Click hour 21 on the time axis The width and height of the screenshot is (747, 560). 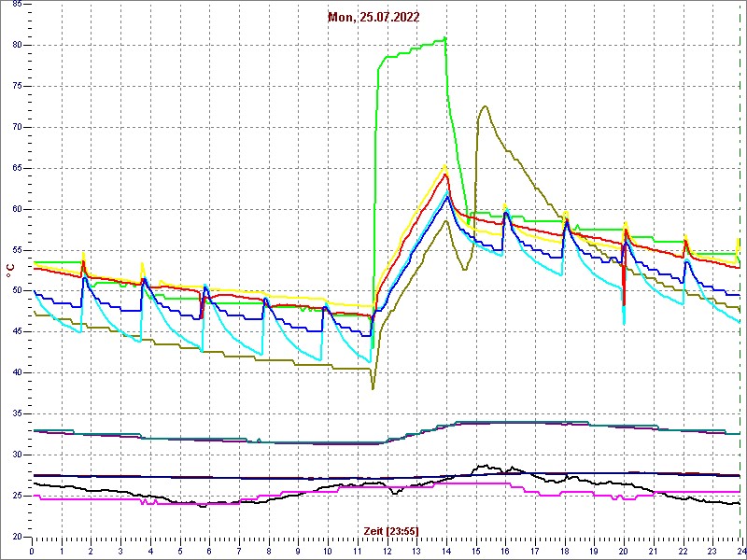click(654, 551)
